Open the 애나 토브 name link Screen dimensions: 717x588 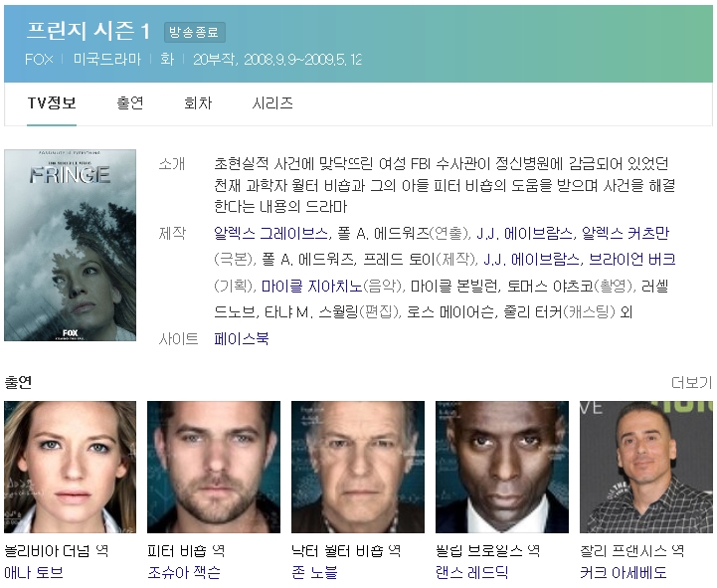(x=34, y=573)
